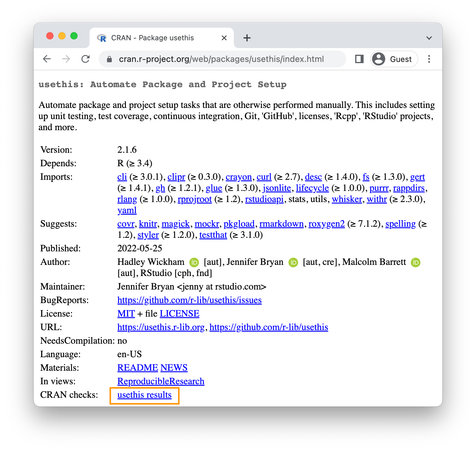Open the rappdirs package link
476x451 pixels.
(x=409, y=188)
